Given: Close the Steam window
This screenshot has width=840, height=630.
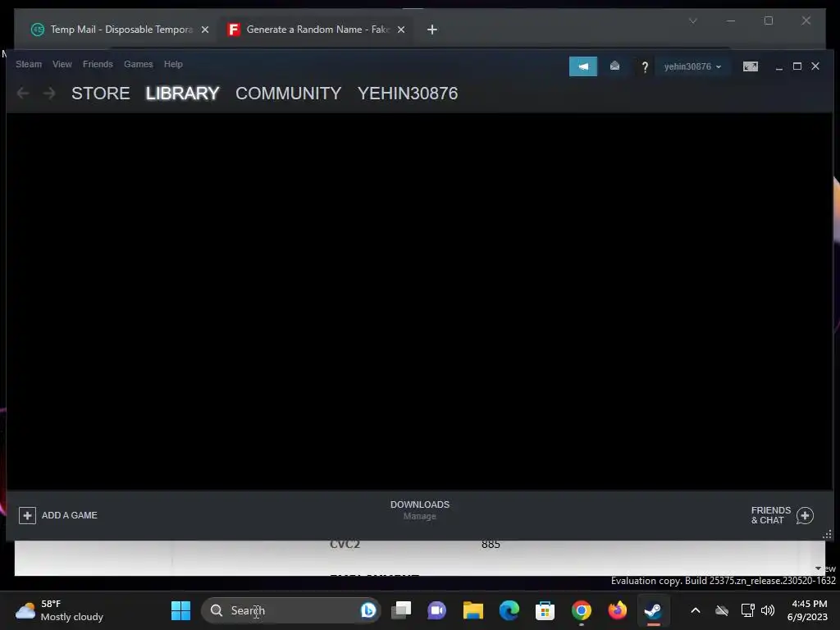Looking at the screenshot, I should [815, 66].
